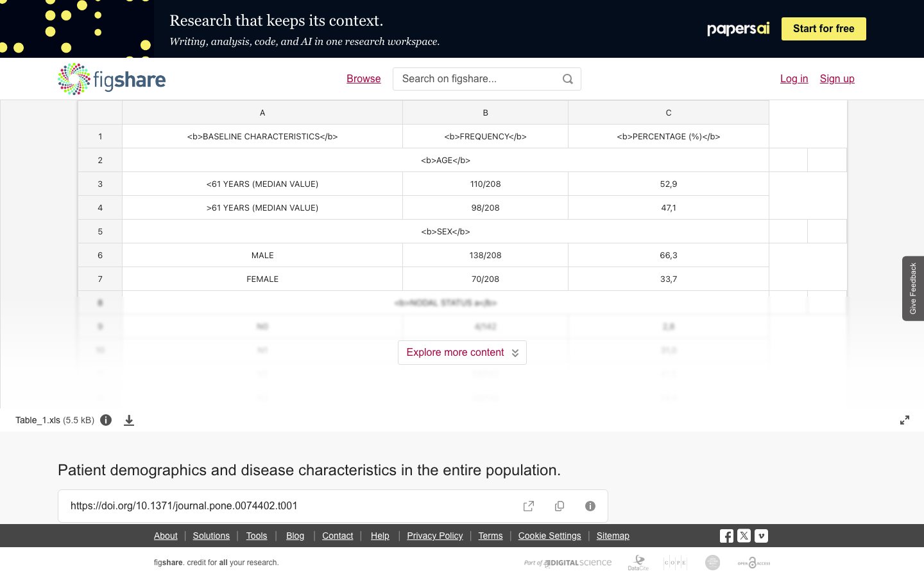Click the papers ai logo in the banner
The image size is (924, 578).
click(x=738, y=29)
